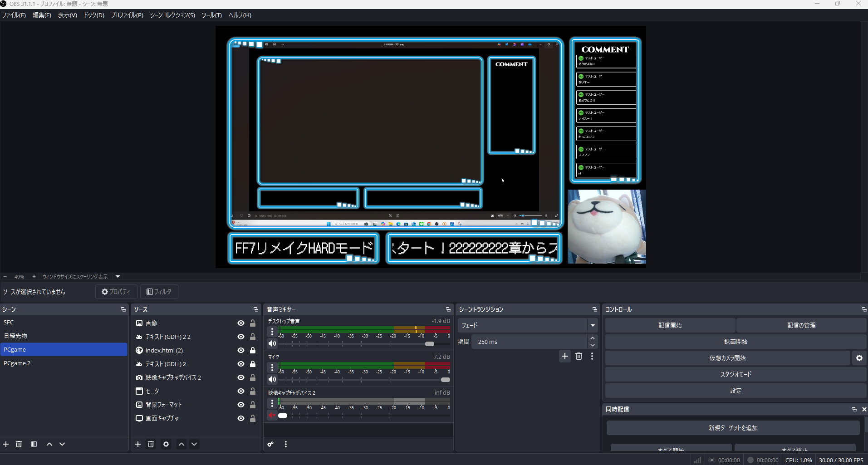Toggle visibility of 画像 source

tap(241, 323)
